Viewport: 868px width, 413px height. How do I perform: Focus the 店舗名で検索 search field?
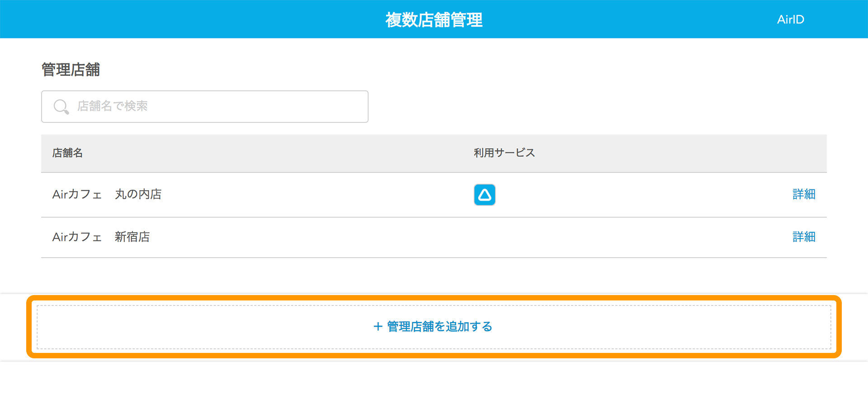[205, 107]
